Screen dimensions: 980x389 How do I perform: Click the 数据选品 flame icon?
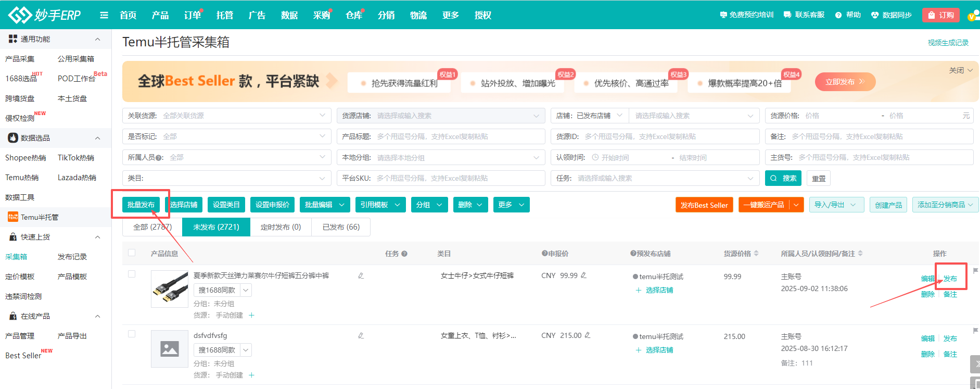pyautogui.click(x=13, y=137)
